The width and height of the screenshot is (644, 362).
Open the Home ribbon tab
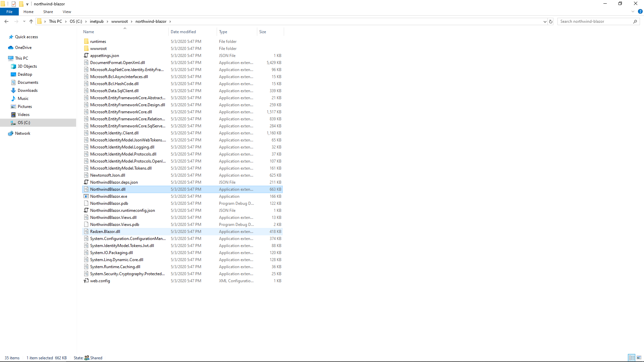coord(29,12)
